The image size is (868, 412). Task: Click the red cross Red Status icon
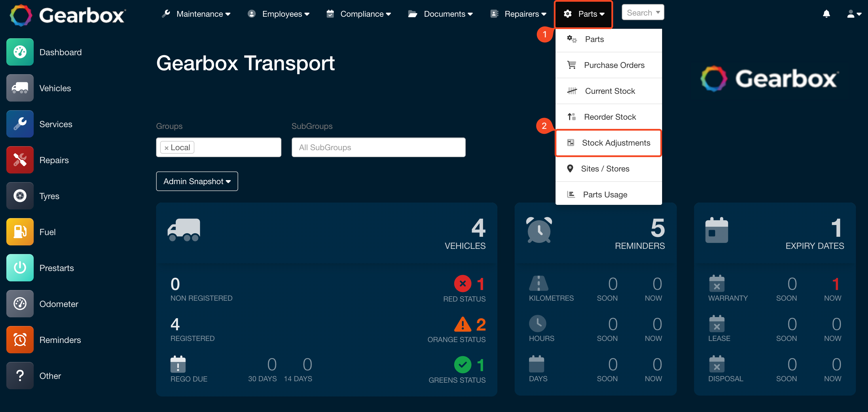pyautogui.click(x=463, y=284)
